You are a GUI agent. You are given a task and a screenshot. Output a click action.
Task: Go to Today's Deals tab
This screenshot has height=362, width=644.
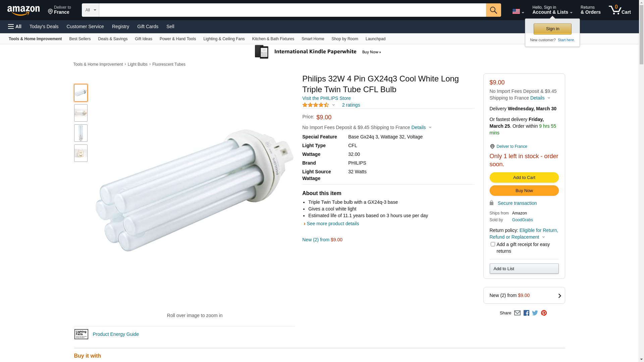[x=44, y=26]
